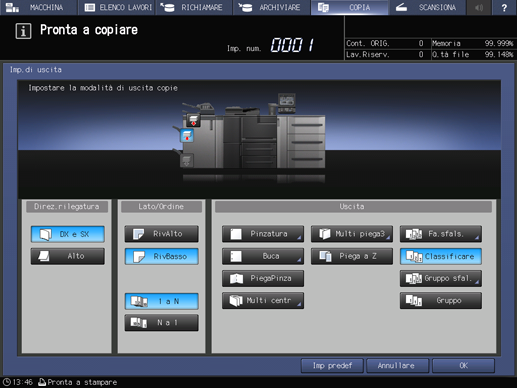Viewport: 517px width, 388px height.
Task: Click the RivAlto page icon
Action: [x=138, y=234]
